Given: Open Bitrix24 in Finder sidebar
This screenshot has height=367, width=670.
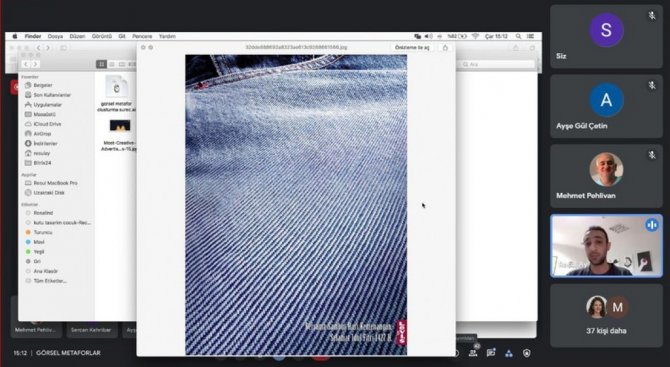Looking at the screenshot, I should point(38,163).
